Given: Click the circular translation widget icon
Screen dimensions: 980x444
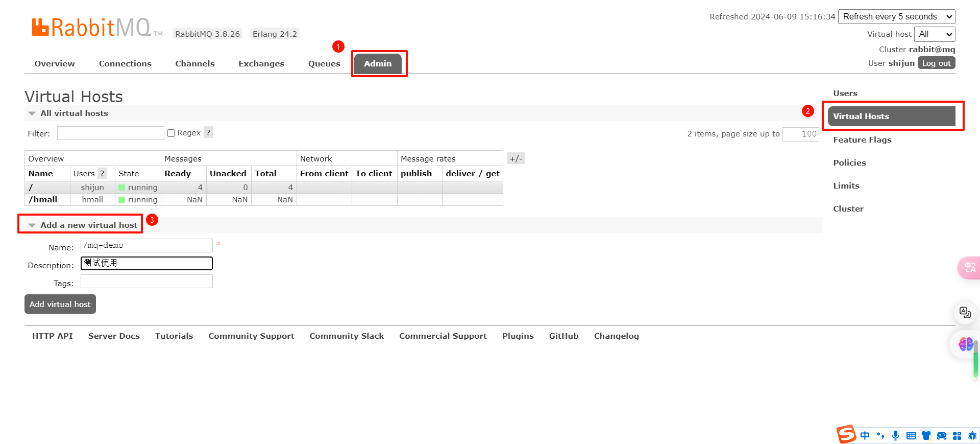Looking at the screenshot, I should 965,312.
